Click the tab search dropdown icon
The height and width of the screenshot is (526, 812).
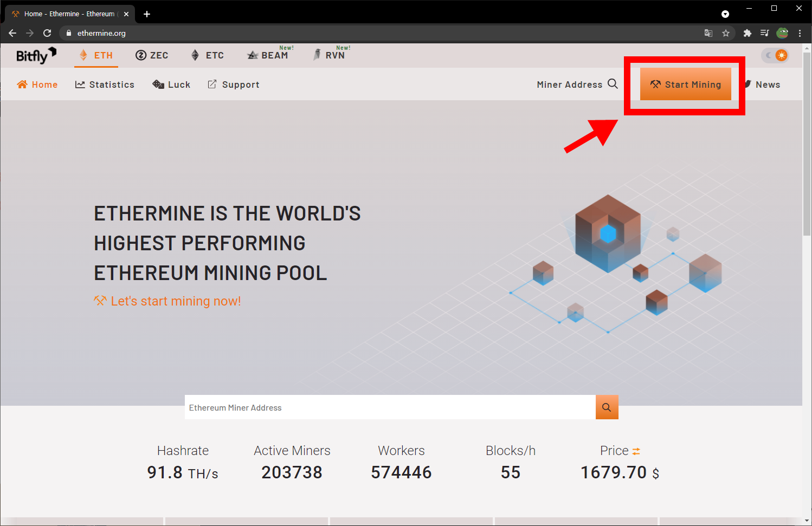pos(725,14)
